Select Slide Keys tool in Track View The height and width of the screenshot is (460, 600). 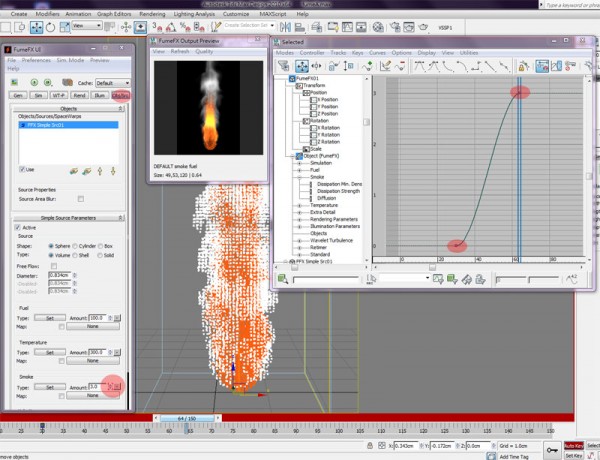pos(316,66)
